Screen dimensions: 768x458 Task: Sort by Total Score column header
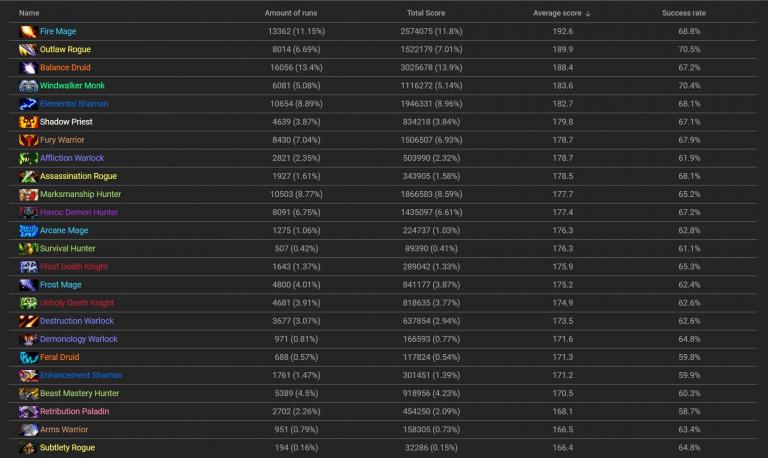[426, 13]
